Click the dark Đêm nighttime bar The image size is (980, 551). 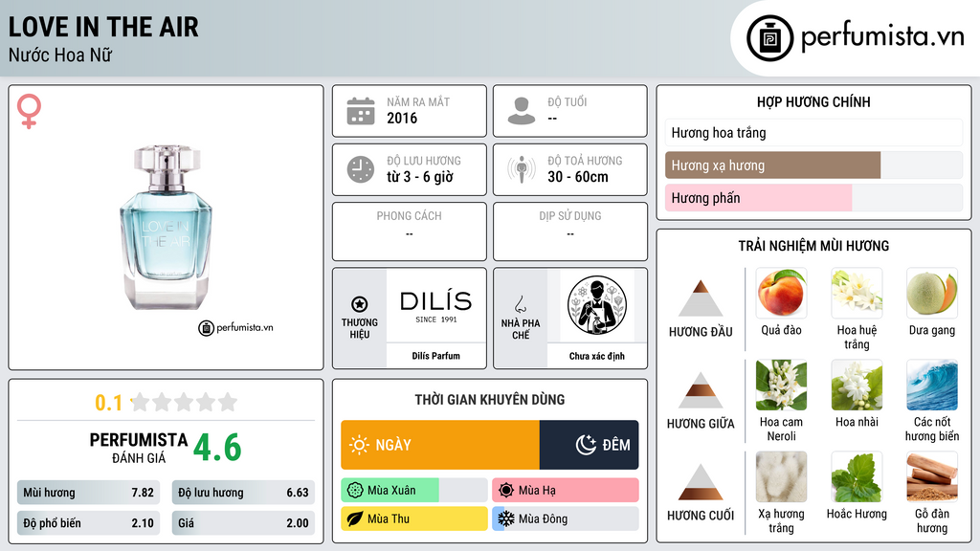(x=589, y=445)
